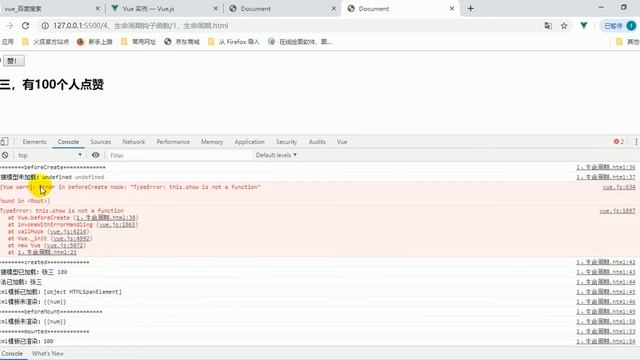
Task: Open stack trace link 生命周期.html:38
Action: coord(106,218)
